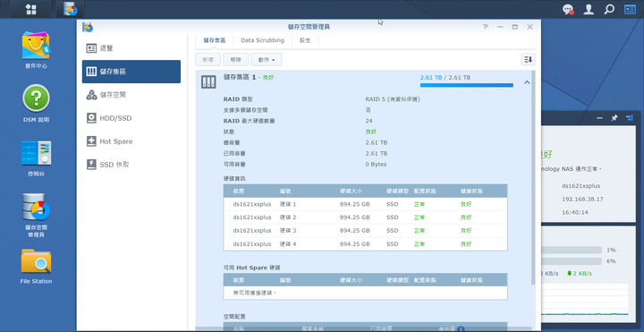
Task: Click the widget panel settings icon
Action: coord(629,118)
